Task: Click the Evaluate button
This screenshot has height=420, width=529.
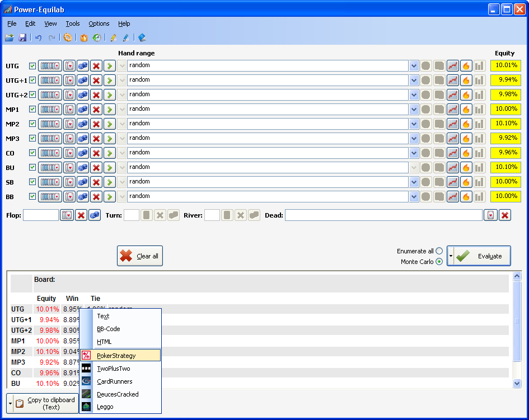Action: pyautogui.click(x=483, y=256)
